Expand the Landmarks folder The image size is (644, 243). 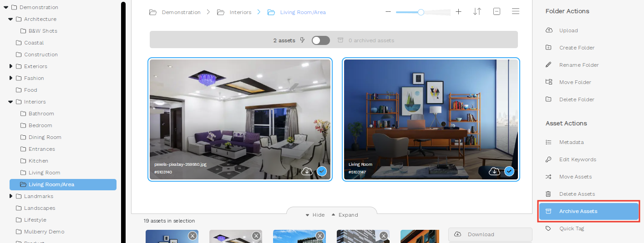coord(11,196)
